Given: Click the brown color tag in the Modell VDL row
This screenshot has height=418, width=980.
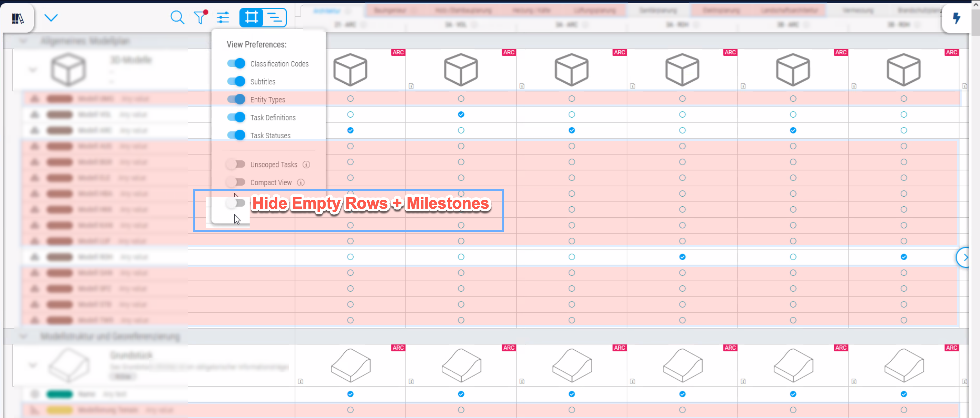Looking at the screenshot, I should coord(59,115).
